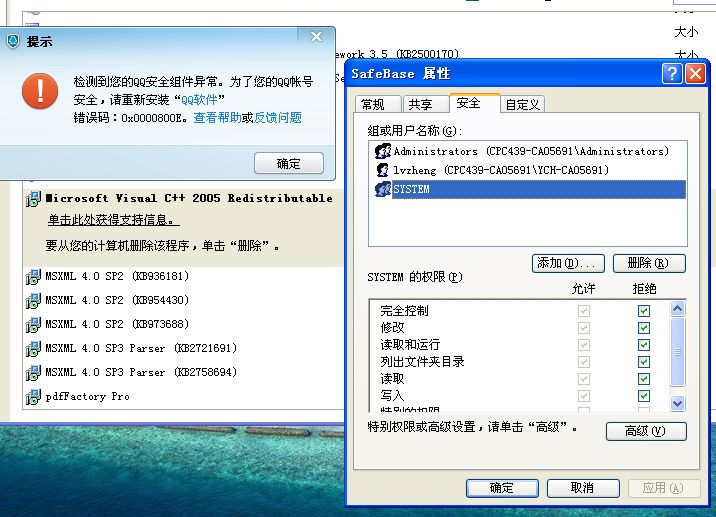Click icon beside MSXML 4.0 SP3 Parser (KB2758694)
716x517 pixels.
tap(33, 373)
